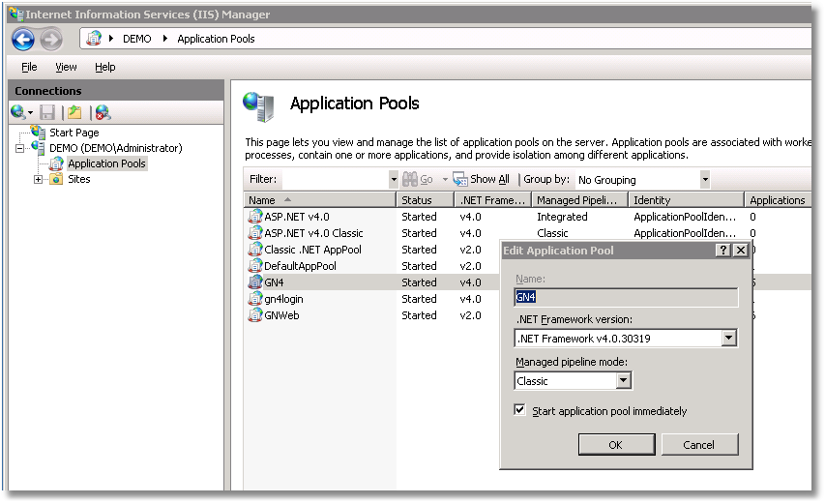Viewport: 825px width, 504px height.
Task: Sort by the Name column header
Action: pos(319,200)
